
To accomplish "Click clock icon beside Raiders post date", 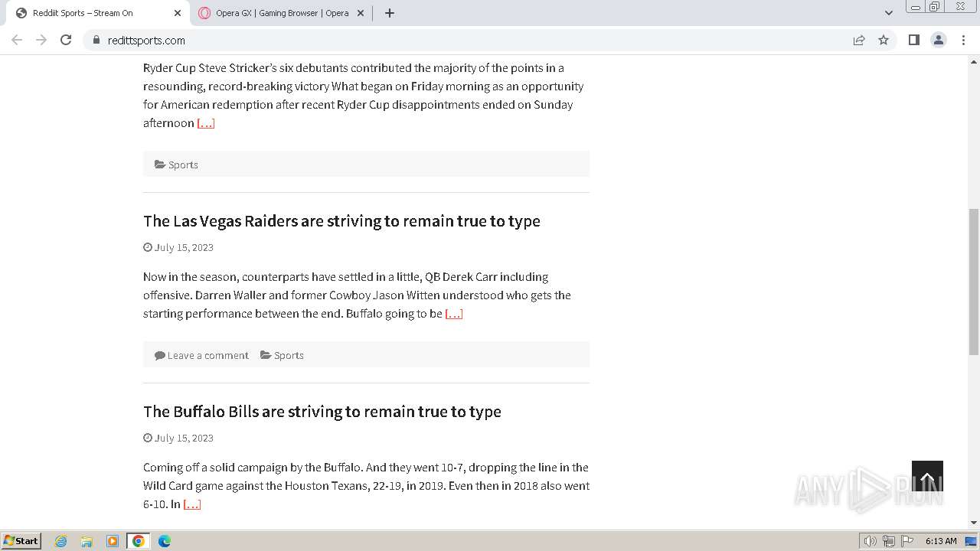I will (x=148, y=247).
